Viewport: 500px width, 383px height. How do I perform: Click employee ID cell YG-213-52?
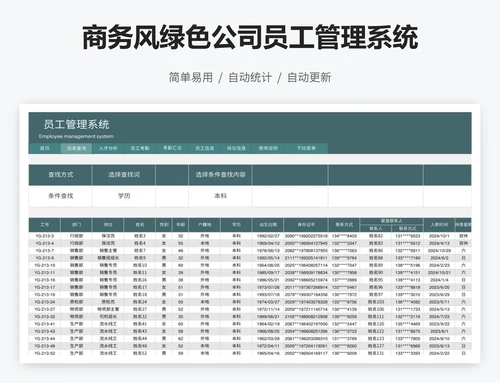[x=45, y=353]
